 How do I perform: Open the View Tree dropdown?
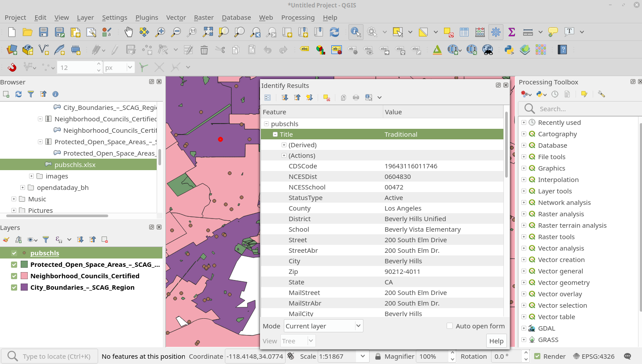pyautogui.click(x=298, y=341)
